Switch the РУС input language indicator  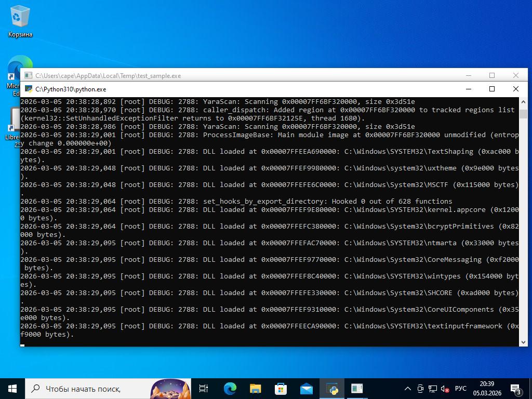tap(460, 389)
